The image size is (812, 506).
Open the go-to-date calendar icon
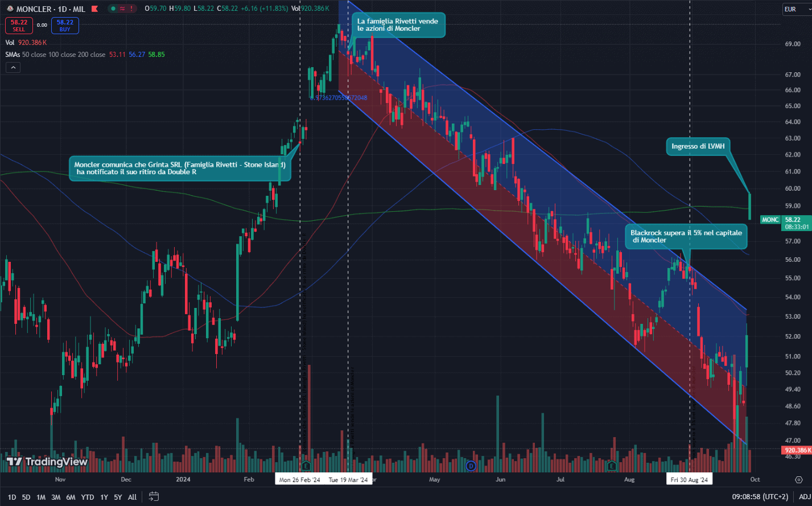[x=154, y=497]
